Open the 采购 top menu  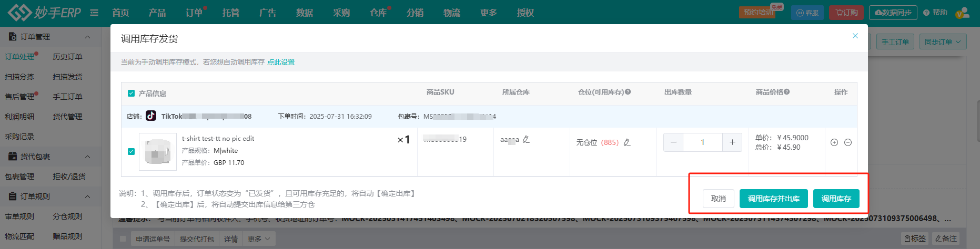341,13
